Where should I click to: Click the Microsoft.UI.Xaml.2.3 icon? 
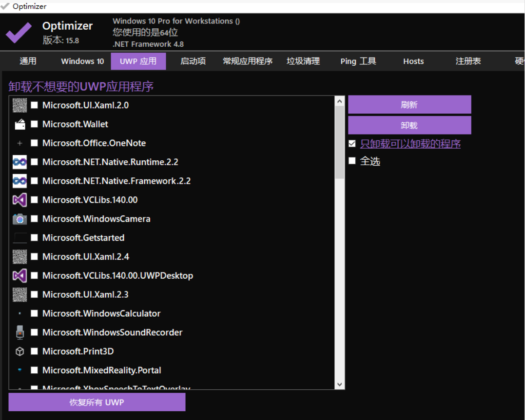tap(20, 294)
